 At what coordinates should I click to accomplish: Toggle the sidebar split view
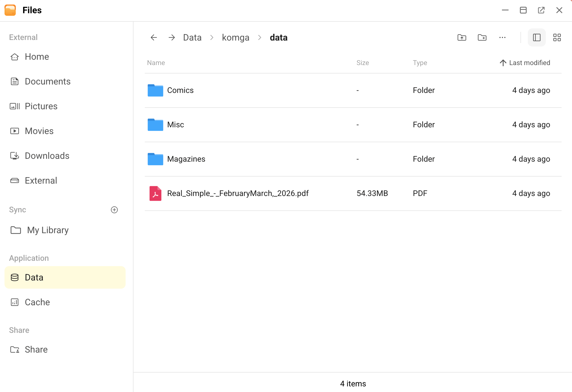click(537, 37)
